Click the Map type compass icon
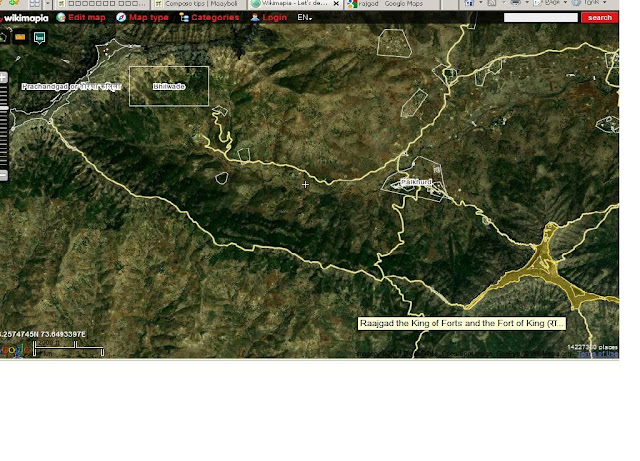640x461 pixels. 121,18
